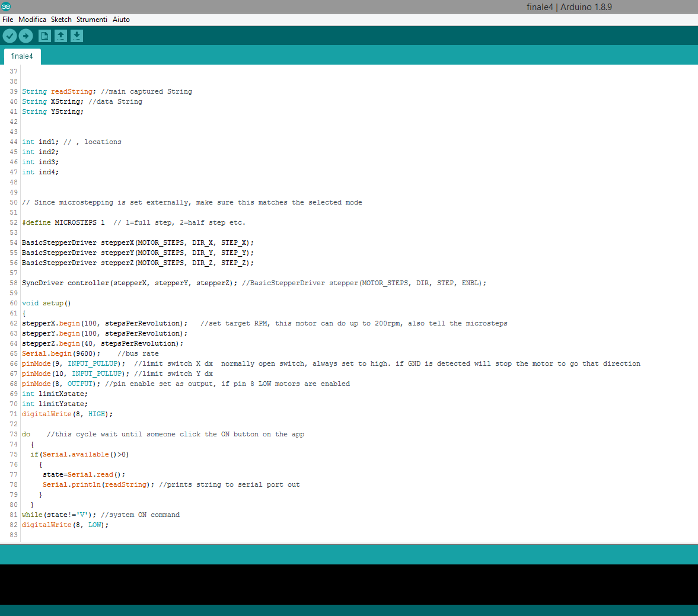Image resolution: width=698 pixels, height=616 pixels.
Task: Save the sketch using the toolbar icon
Action: (x=77, y=36)
